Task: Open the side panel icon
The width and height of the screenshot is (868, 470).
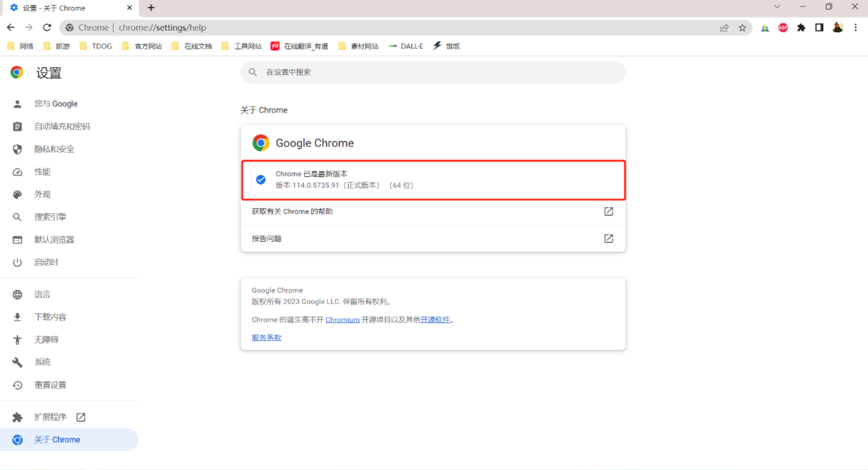Action: (x=819, y=28)
